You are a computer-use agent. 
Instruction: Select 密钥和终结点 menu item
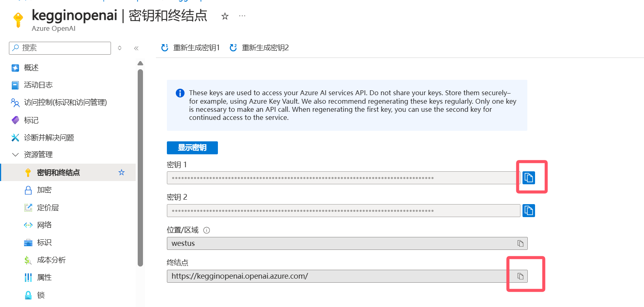pyautogui.click(x=68, y=173)
